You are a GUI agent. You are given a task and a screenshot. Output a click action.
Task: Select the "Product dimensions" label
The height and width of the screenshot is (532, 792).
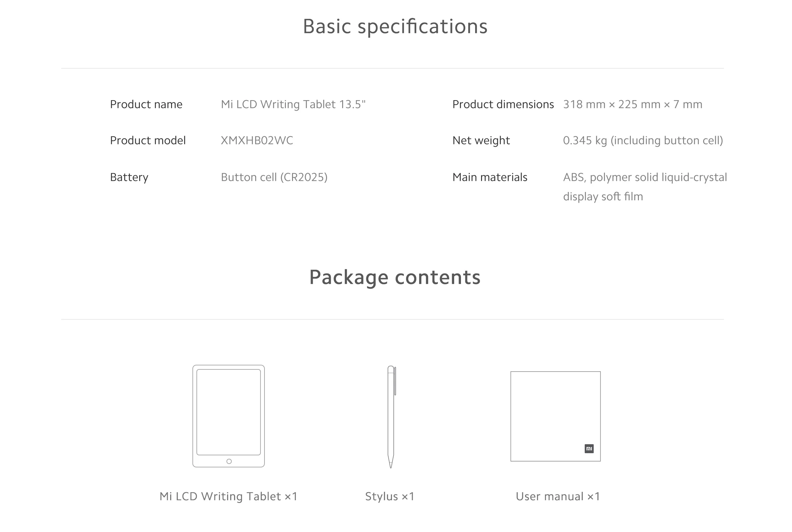click(x=503, y=104)
